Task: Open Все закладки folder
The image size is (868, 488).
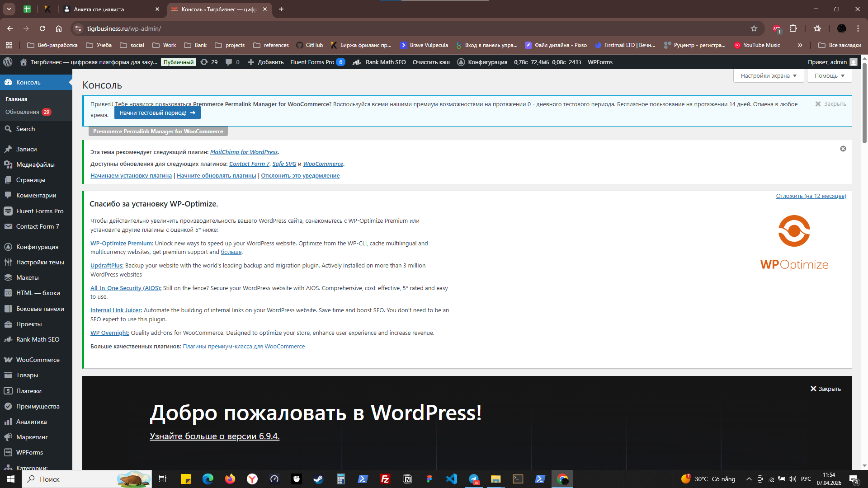Action: [x=840, y=45]
